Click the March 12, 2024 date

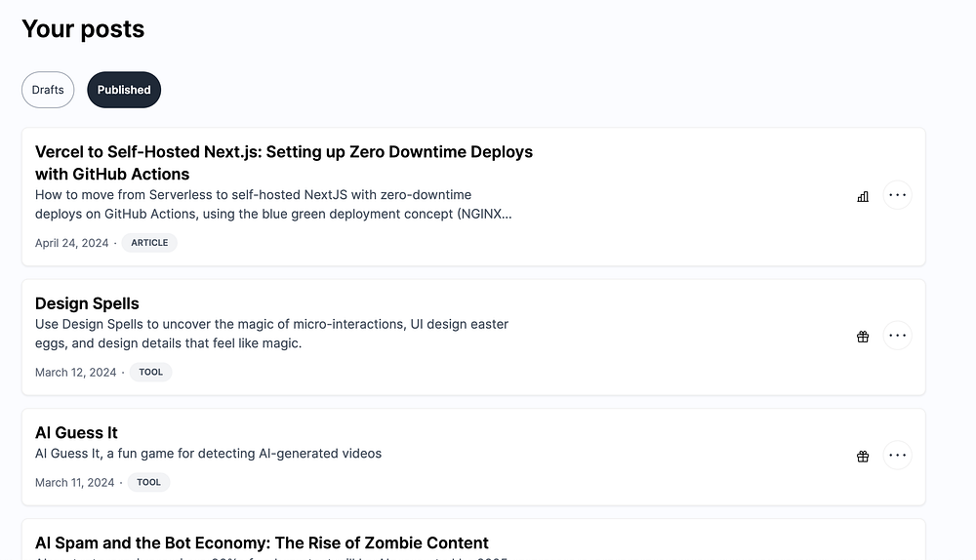click(x=75, y=373)
